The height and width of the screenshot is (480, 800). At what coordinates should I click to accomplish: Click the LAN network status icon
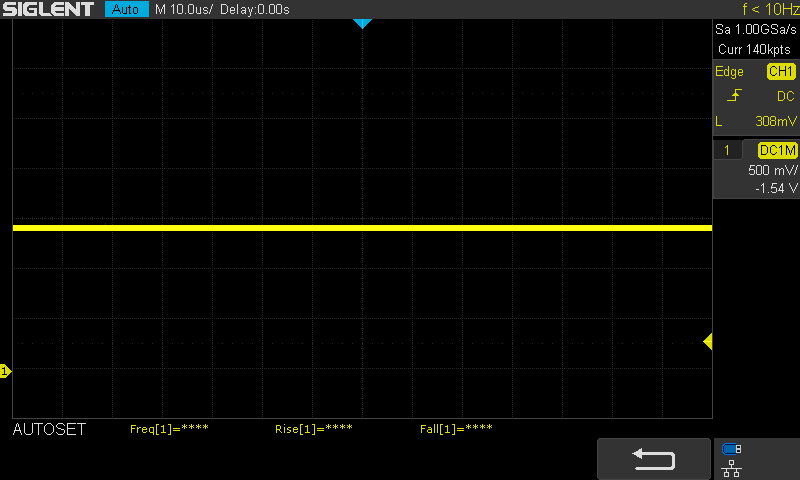(732, 468)
